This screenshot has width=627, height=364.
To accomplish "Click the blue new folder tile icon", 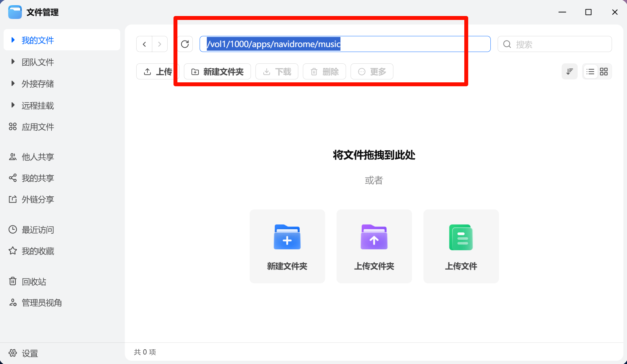I will pos(287,238).
